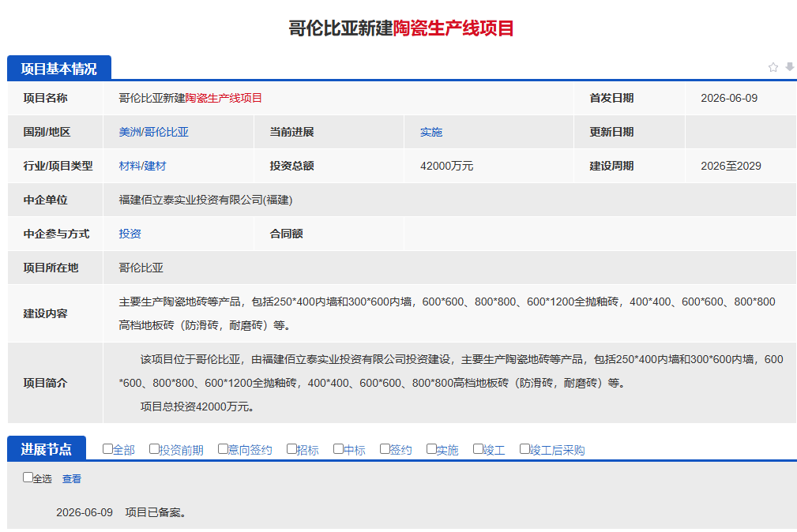Open the 项目基本情况 tab
The height and width of the screenshot is (532, 797).
59,68
